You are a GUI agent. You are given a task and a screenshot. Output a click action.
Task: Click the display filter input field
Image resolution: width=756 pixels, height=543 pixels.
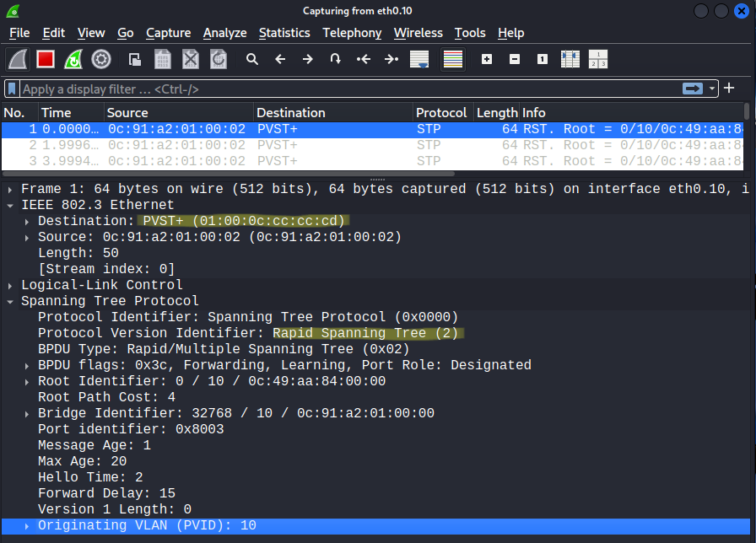point(337,89)
